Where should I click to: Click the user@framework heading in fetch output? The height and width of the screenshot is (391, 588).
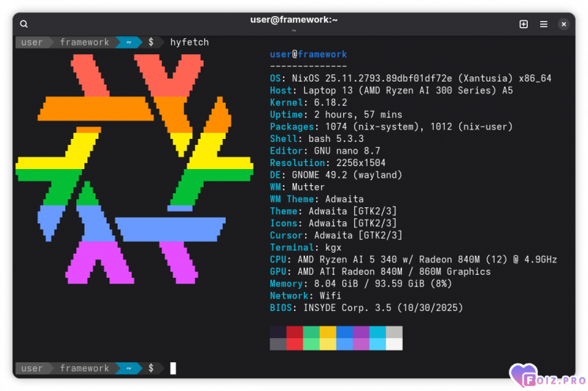(308, 54)
